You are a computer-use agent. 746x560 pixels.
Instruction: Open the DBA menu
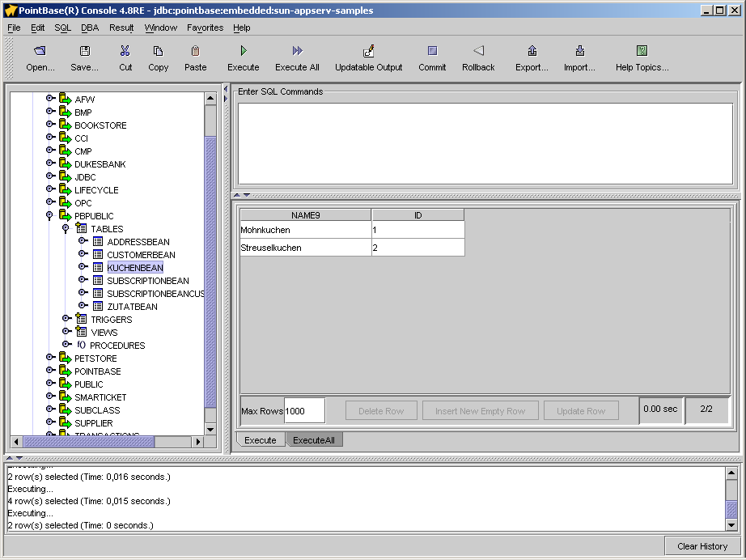[90, 28]
